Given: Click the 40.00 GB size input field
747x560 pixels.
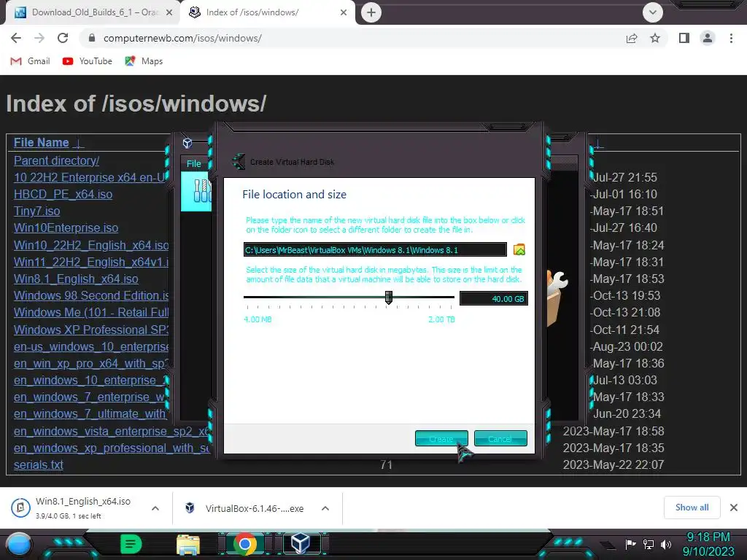Looking at the screenshot, I should (494, 298).
